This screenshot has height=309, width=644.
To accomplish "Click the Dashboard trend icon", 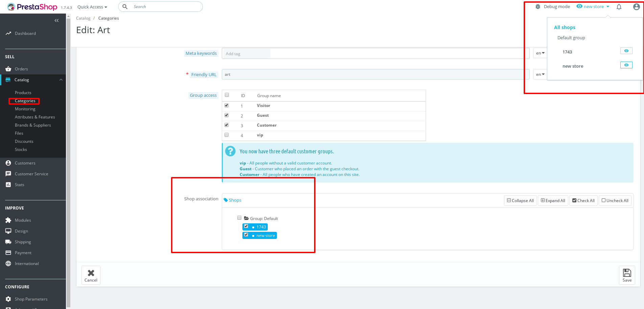I will [x=8, y=34].
